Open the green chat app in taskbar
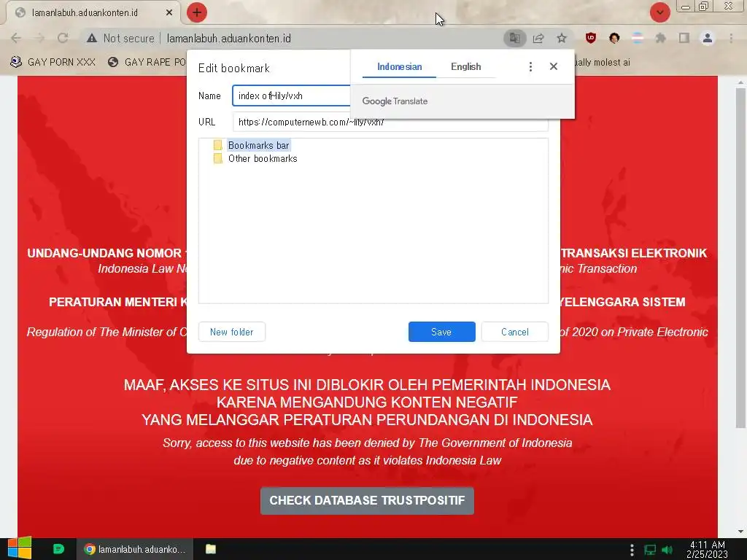Screen dimensions: 747x560 pos(58,549)
